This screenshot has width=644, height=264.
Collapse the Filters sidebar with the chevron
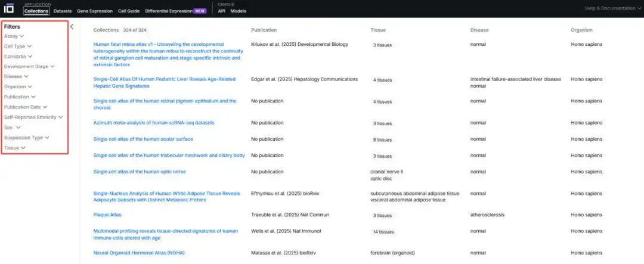(72, 26)
